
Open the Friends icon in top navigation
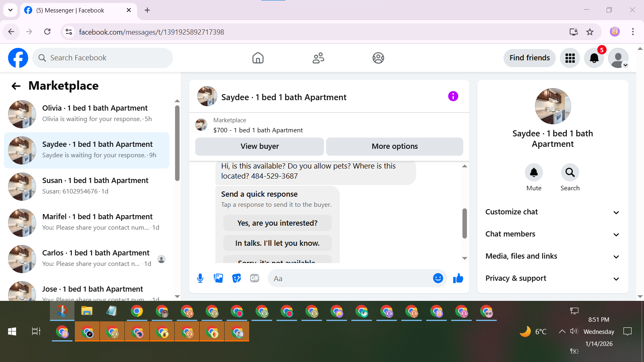pyautogui.click(x=318, y=58)
